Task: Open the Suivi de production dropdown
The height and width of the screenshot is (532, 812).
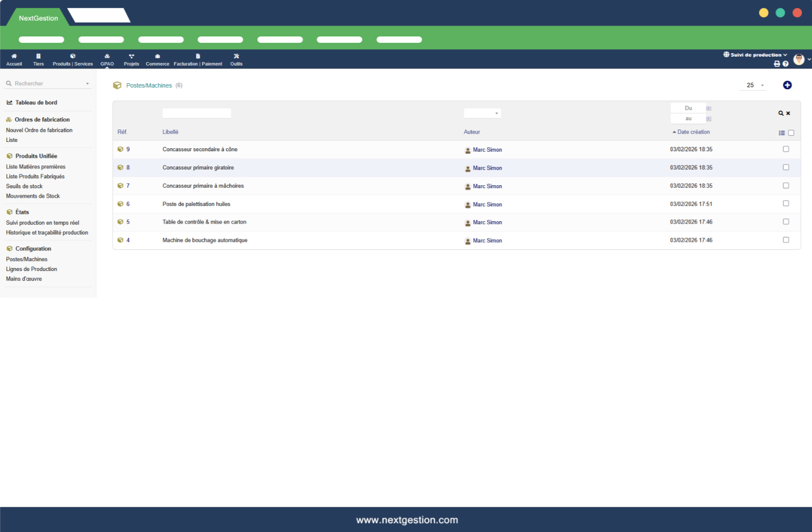Action: [x=755, y=55]
